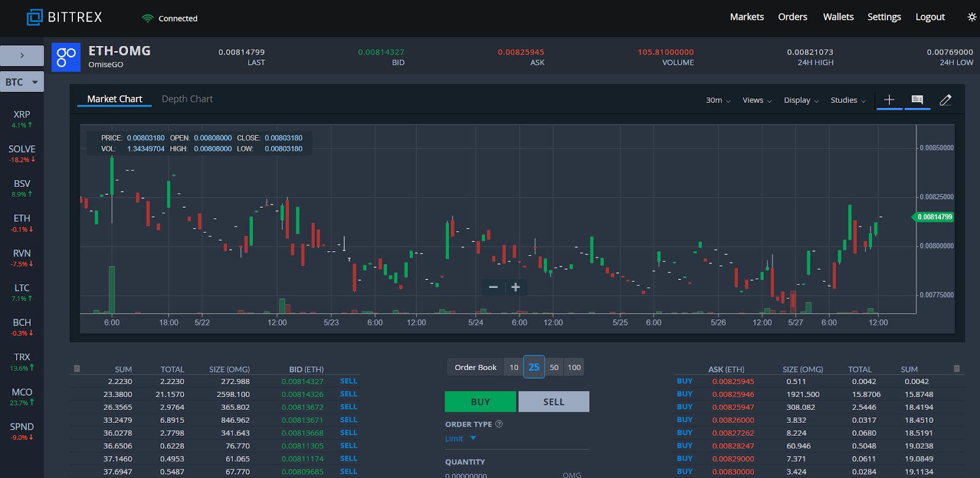The image size is (980, 478).
Task: Select ETH in the market sidebar
Action: [22, 223]
